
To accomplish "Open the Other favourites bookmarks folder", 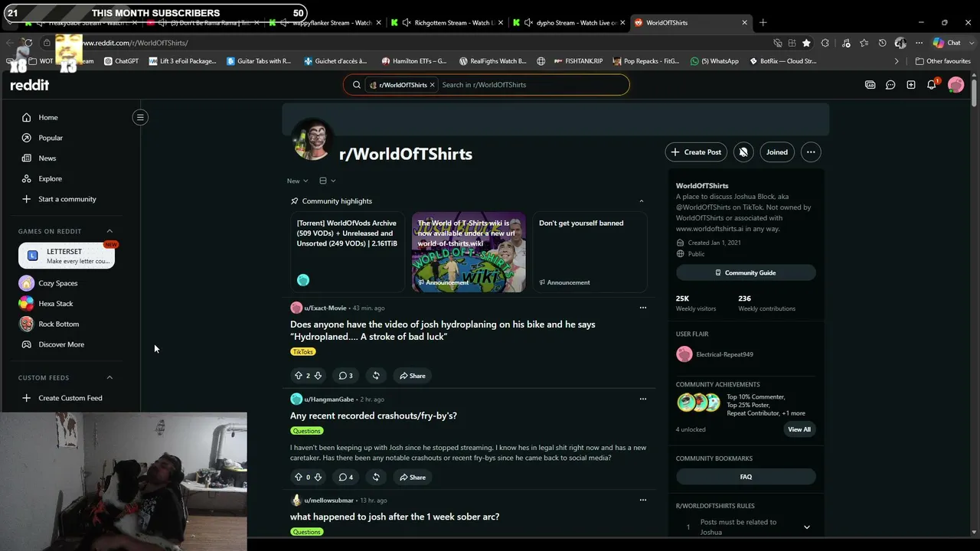I will [x=942, y=61].
